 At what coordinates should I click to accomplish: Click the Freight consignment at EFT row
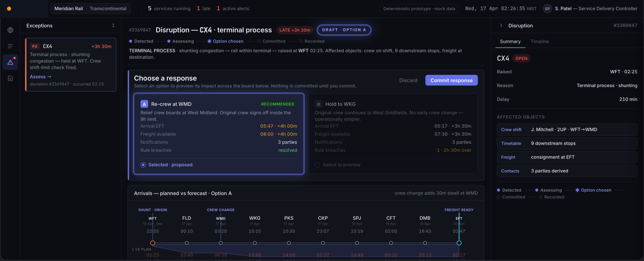567,157
